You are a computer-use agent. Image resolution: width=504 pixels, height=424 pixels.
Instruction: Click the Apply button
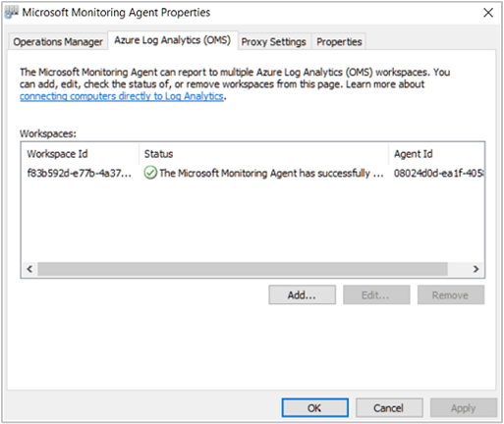(464, 408)
